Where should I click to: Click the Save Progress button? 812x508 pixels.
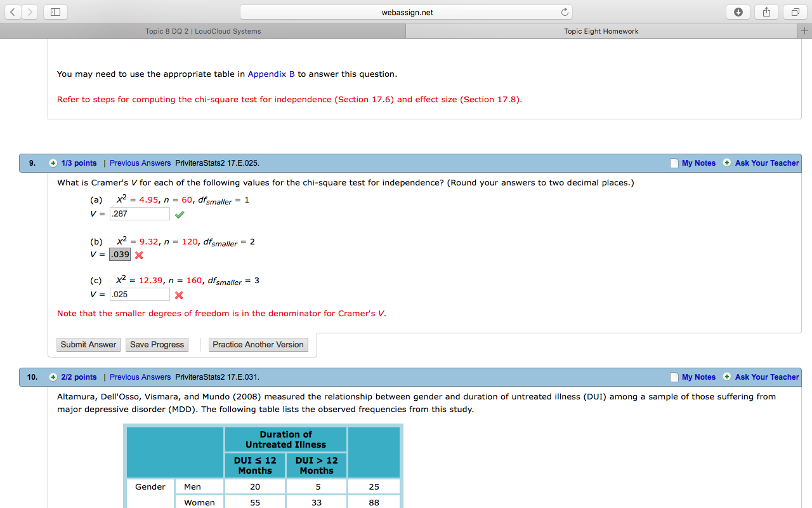tap(157, 344)
